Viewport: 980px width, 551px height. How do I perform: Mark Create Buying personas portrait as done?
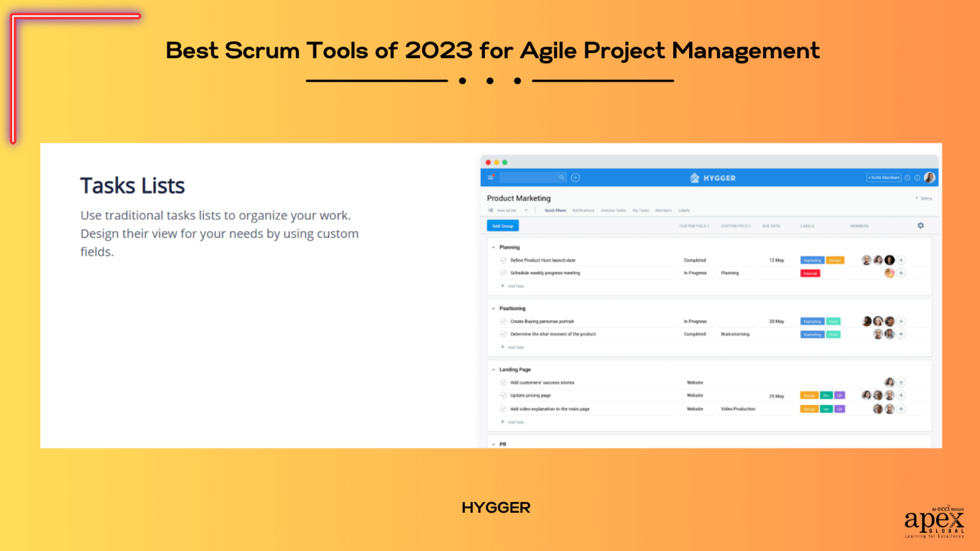point(503,321)
